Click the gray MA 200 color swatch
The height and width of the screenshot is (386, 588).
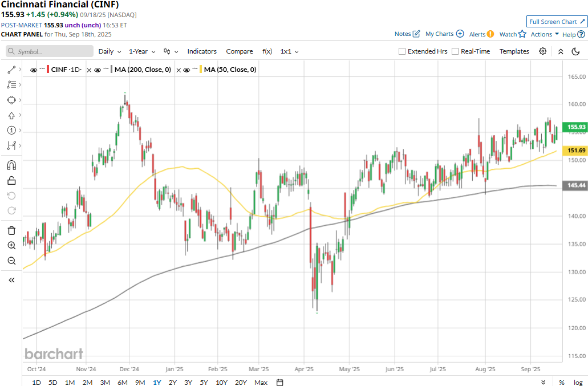(112, 70)
